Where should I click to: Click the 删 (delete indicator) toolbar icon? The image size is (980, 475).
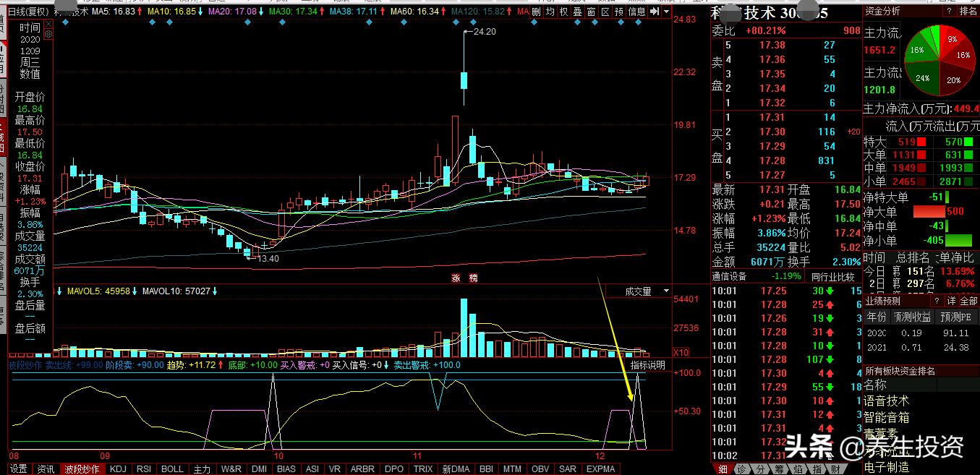coord(536,12)
